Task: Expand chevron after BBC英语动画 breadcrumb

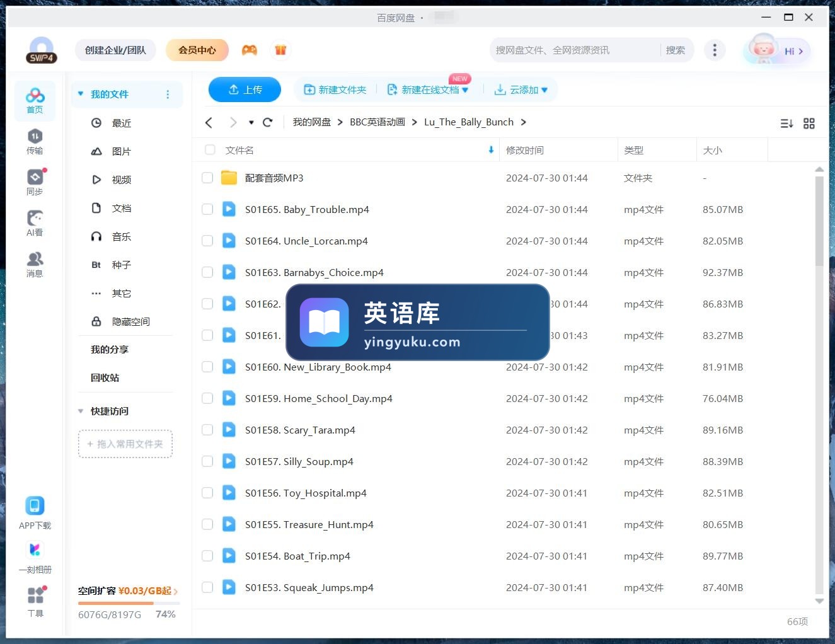Action: [x=415, y=122]
